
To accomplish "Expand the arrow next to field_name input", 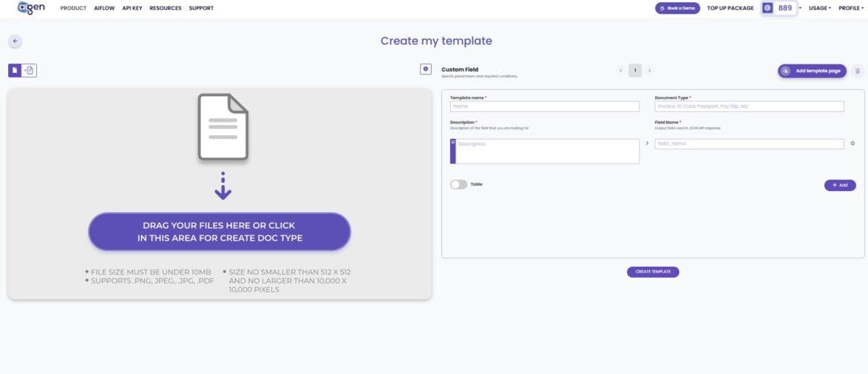I will pos(647,143).
